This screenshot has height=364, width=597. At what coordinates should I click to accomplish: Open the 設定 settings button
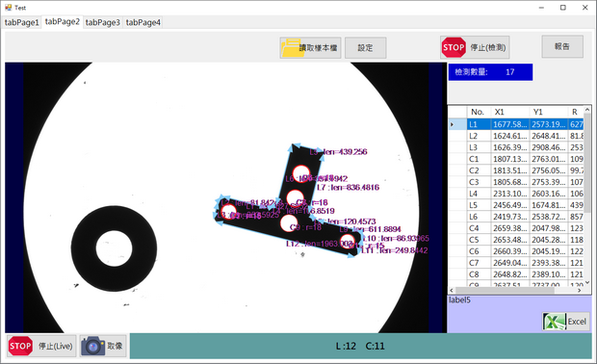(365, 47)
